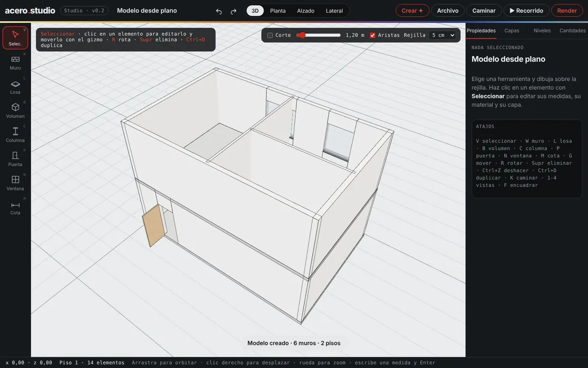
Task: Choose the Losa slab tool
Action: point(15,86)
